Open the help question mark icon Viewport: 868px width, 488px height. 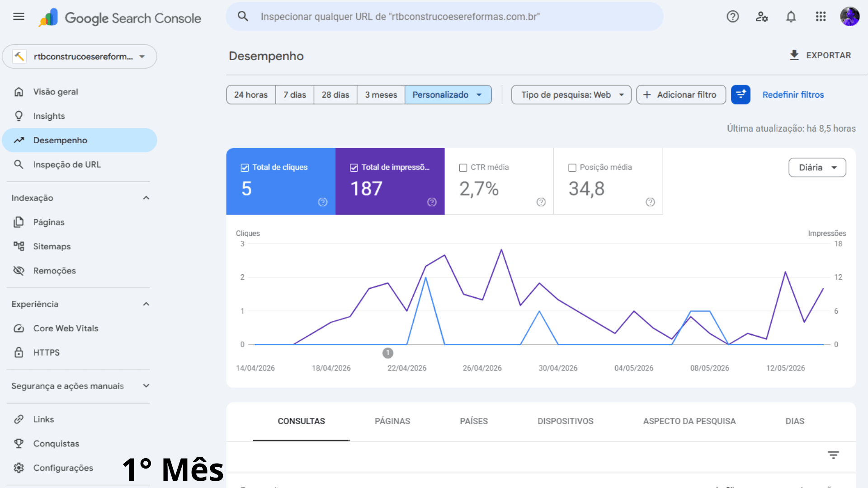coord(732,17)
